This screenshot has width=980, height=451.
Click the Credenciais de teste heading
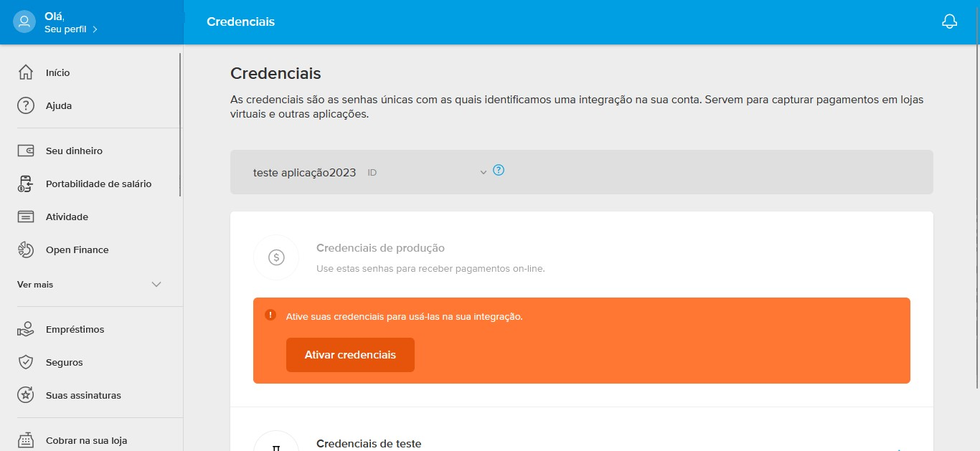coord(369,443)
